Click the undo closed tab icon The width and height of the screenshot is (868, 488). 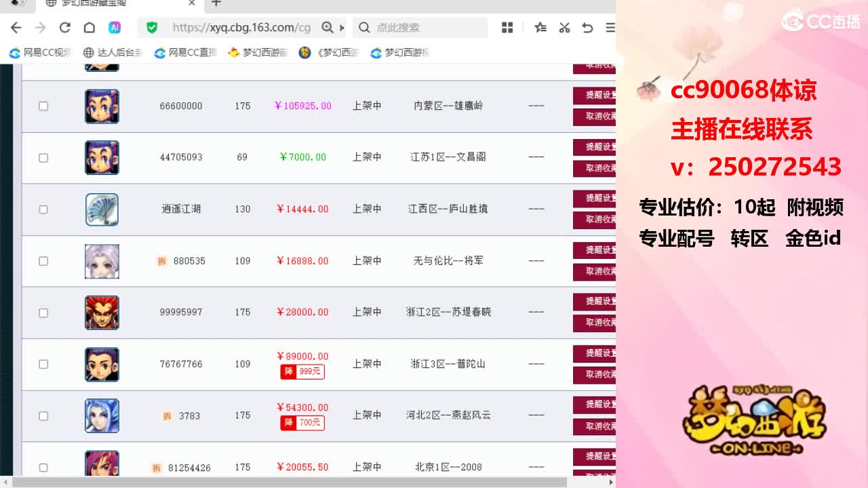click(x=587, y=28)
